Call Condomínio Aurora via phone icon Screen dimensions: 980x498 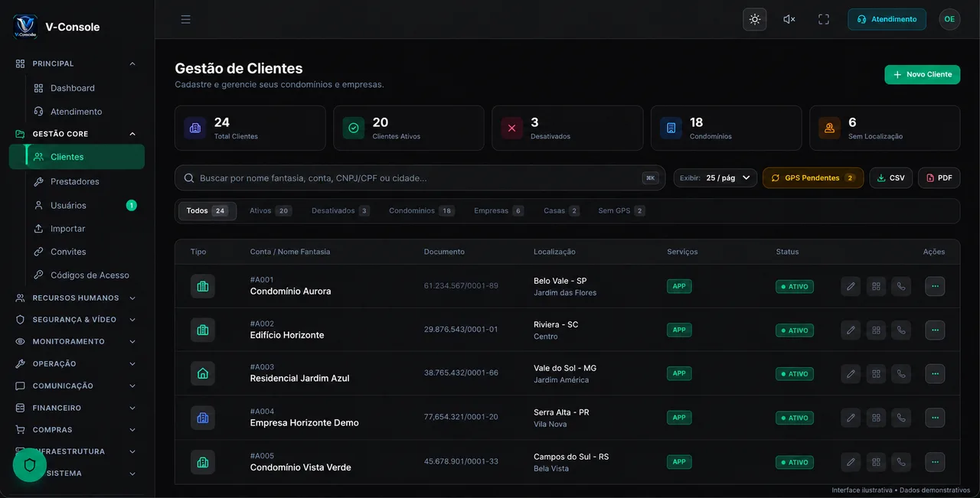901,287
